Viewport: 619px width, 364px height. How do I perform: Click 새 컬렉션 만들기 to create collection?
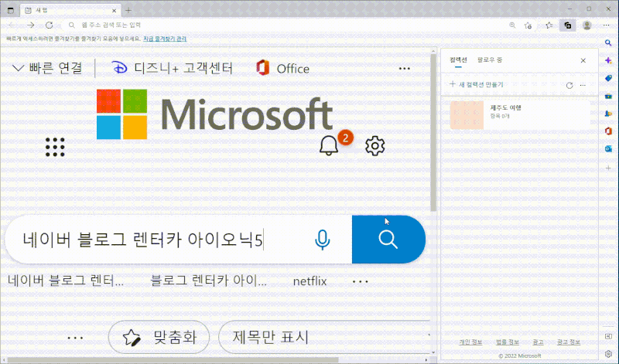477,84
